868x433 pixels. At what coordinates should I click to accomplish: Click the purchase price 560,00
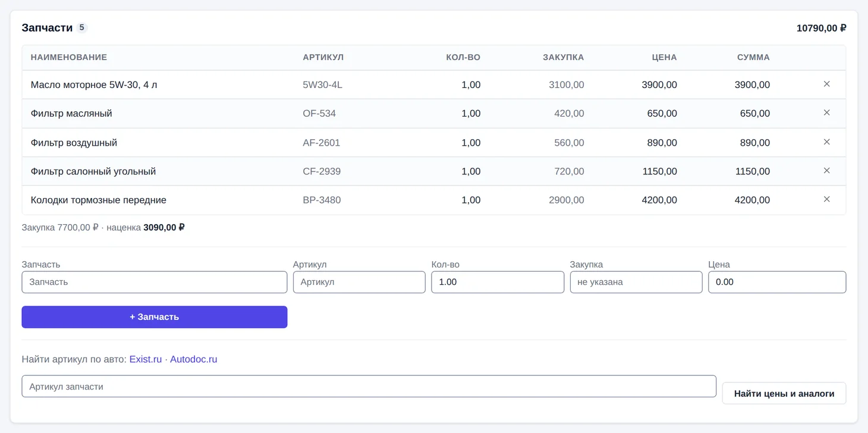(569, 143)
